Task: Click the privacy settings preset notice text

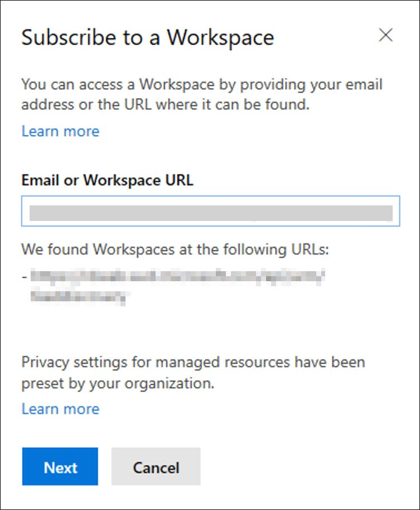Action: pos(193,372)
